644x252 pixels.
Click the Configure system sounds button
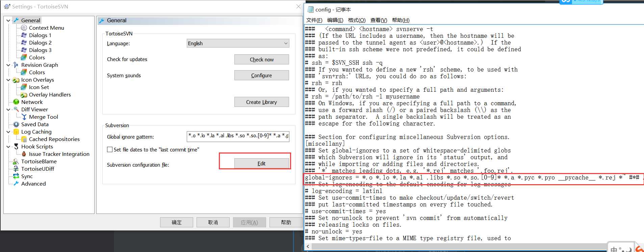click(262, 75)
